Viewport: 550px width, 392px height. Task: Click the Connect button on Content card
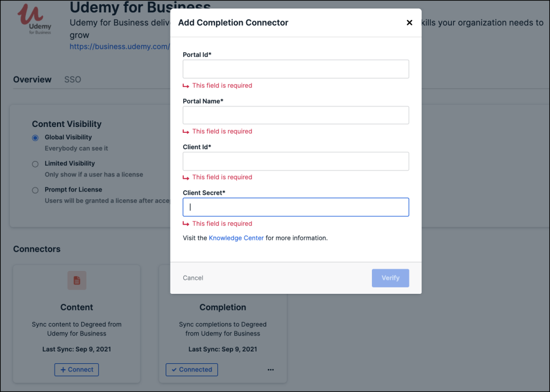76,370
